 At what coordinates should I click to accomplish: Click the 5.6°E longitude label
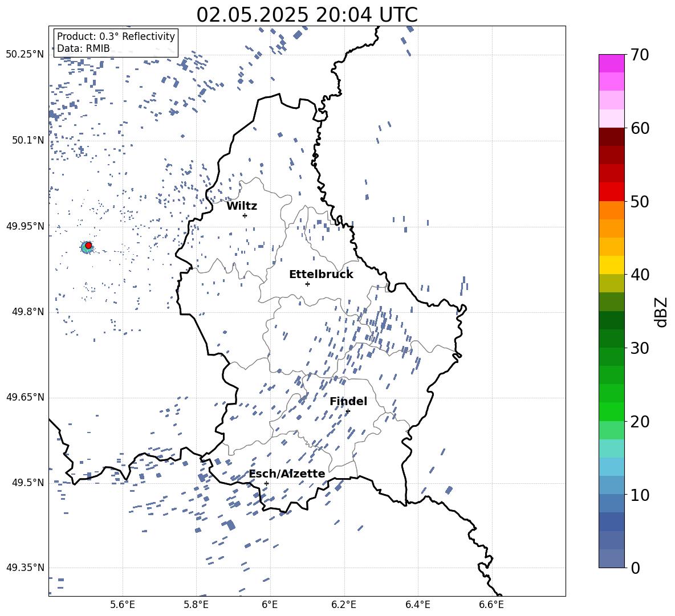(x=123, y=605)
